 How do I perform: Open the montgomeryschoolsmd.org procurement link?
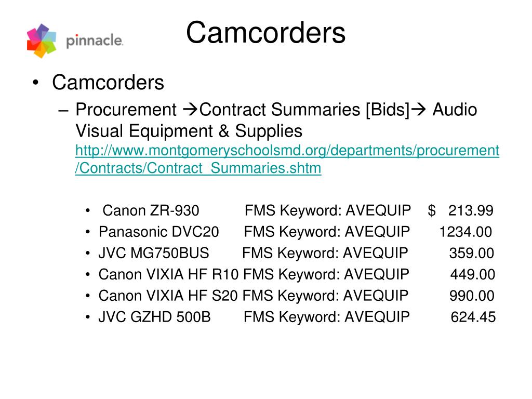(287, 150)
